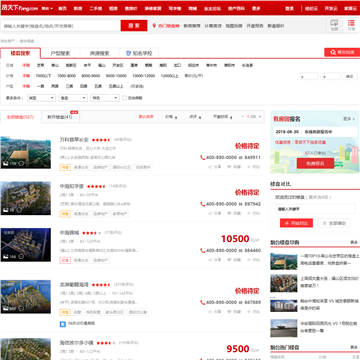
Task: Open the 类型 dropdown in more conditions
Action: click(41, 98)
